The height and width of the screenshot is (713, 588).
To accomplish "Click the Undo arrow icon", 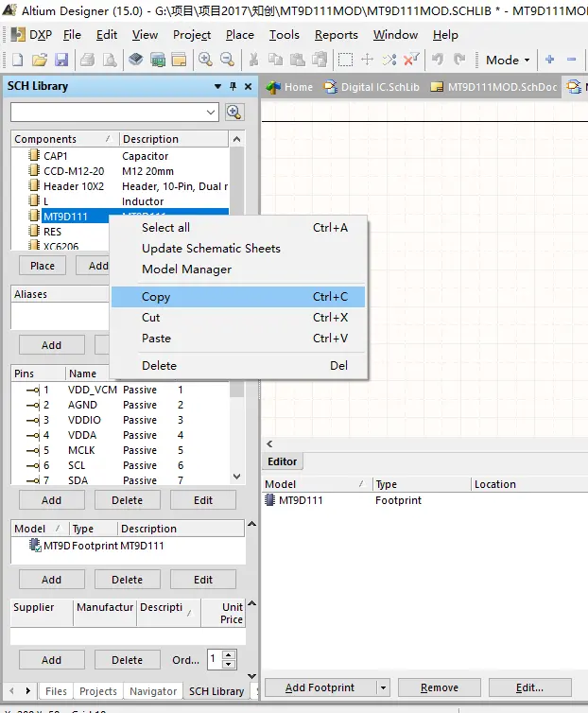I will pyautogui.click(x=438, y=60).
